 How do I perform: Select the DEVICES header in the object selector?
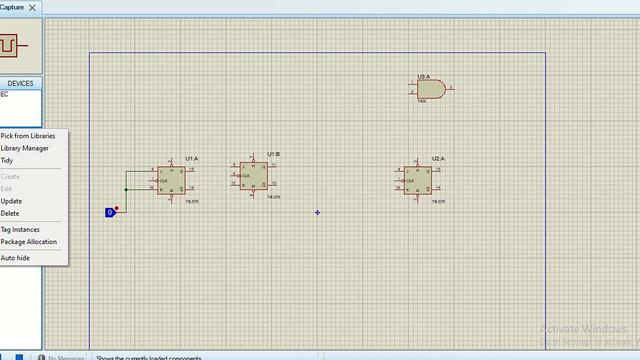pyautogui.click(x=20, y=83)
